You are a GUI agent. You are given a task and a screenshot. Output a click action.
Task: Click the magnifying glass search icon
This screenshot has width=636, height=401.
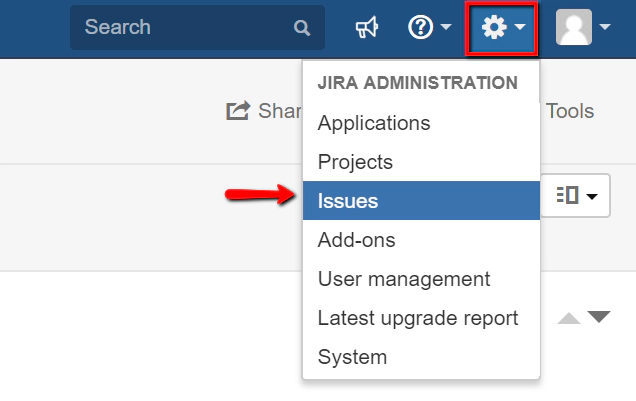click(x=302, y=28)
